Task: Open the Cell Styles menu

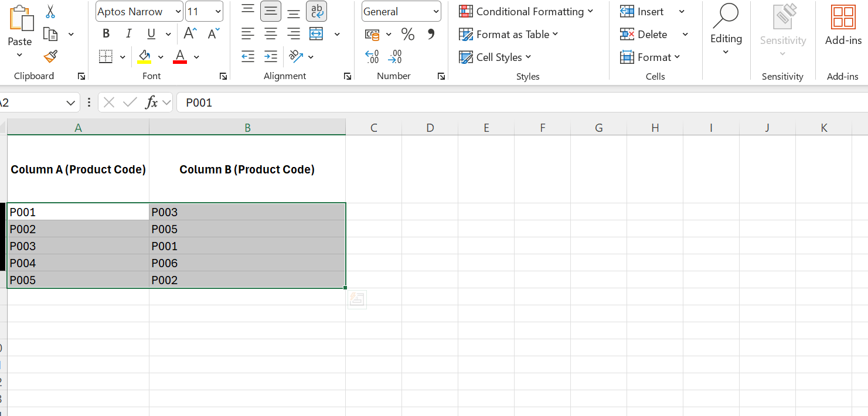Action: click(494, 57)
